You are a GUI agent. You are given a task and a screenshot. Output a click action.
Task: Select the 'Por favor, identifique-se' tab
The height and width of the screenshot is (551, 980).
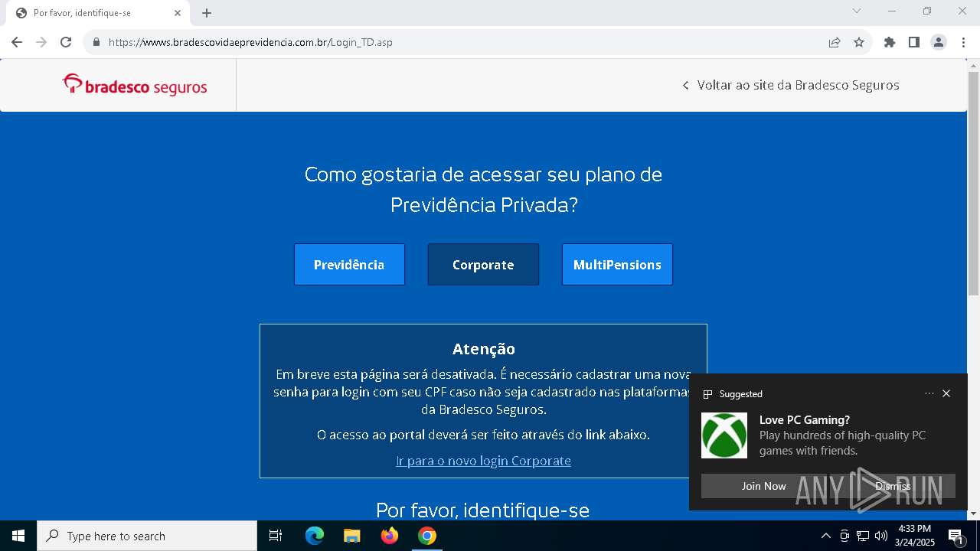coord(97,13)
